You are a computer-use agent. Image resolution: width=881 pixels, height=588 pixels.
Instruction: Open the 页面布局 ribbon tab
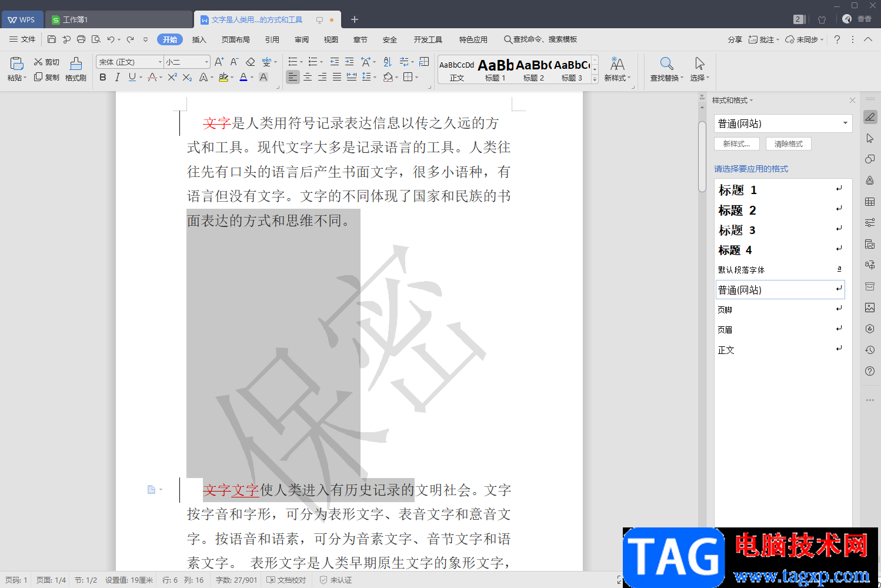(235, 39)
